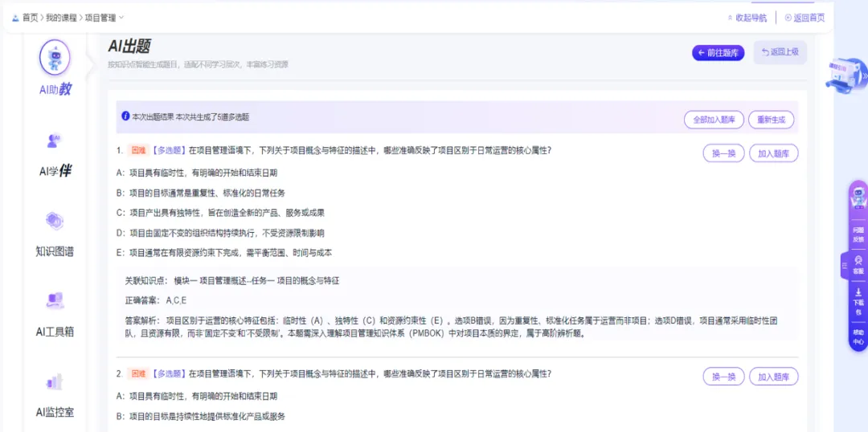This screenshot has height=432, width=868.
Task: Open 客服 in floating panel
Action: pyautogui.click(x=858, y=265)
